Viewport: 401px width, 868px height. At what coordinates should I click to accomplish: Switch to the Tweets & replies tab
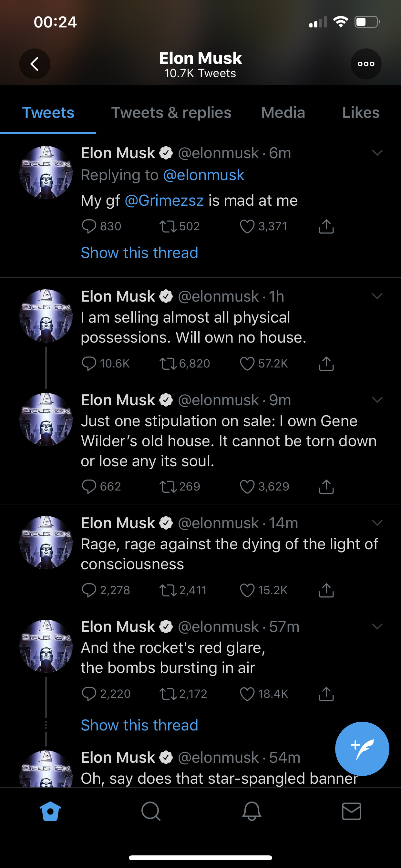tap(171, 113)
